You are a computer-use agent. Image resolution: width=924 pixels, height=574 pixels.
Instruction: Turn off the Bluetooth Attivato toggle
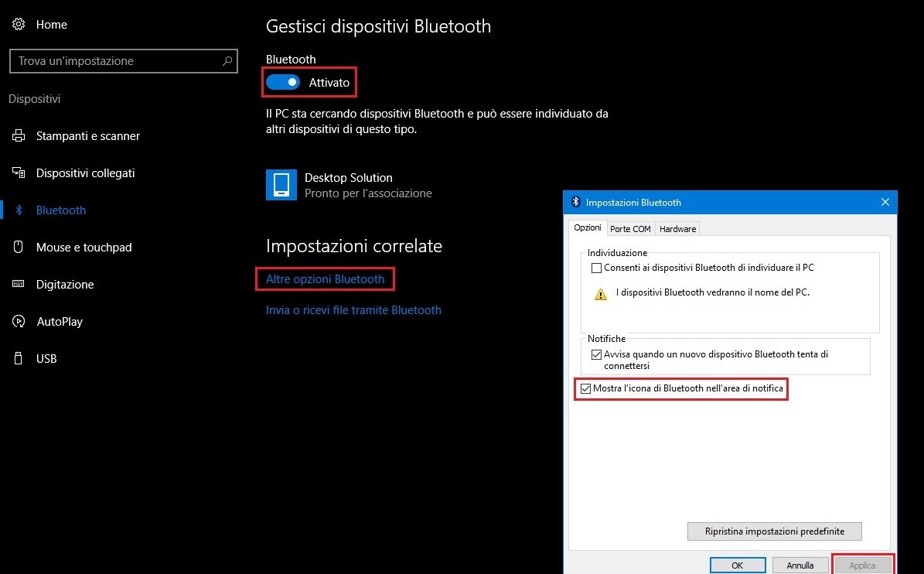click(283, 82)
